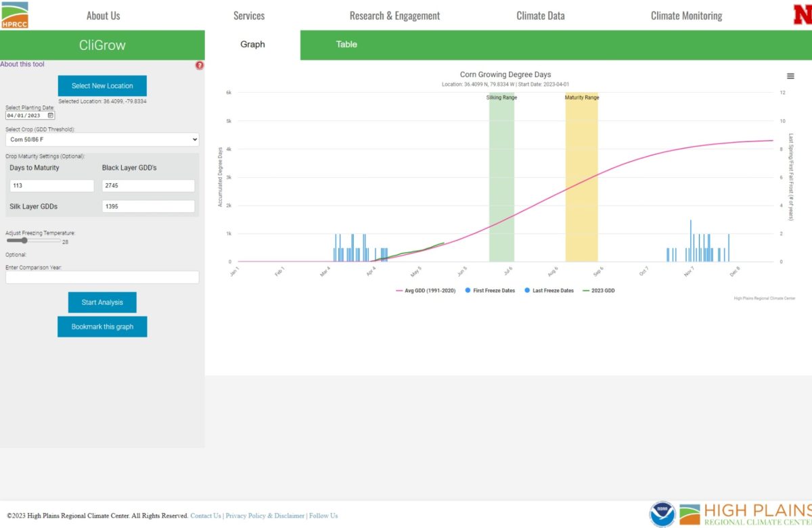Click the High Plains Regional Climate Center footer logo
The image size is (812, 528).
[x=744, y=514]
